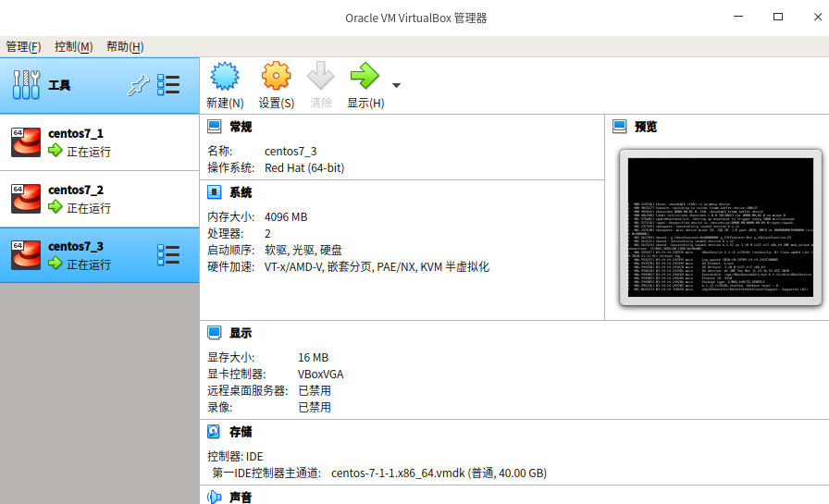829x504 pixels.
Task: Click the name value centos7_3 in 常规
Action: [x=291, y=152]
